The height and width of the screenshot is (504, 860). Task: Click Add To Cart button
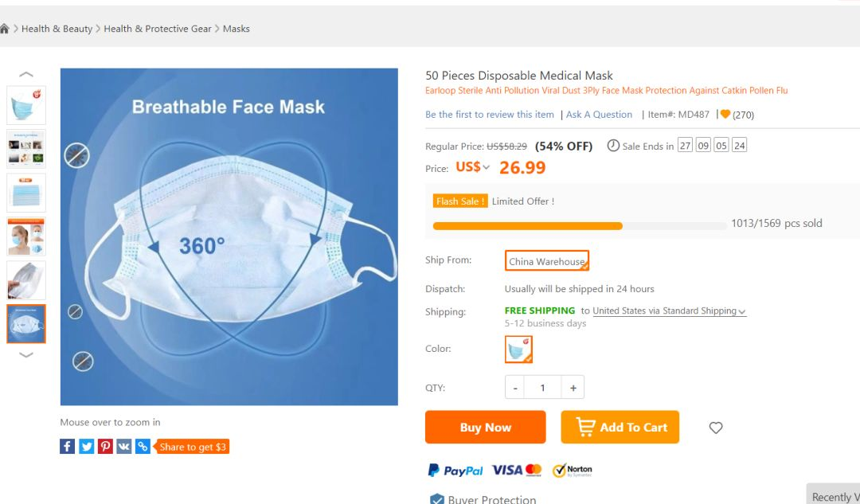pos(620,428)
